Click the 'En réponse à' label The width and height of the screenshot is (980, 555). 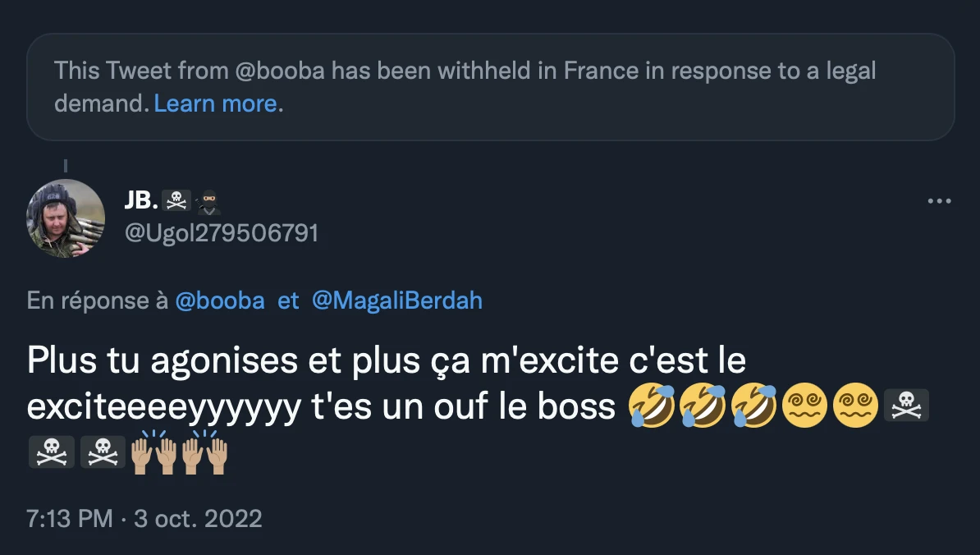click(x=98, y=300)
